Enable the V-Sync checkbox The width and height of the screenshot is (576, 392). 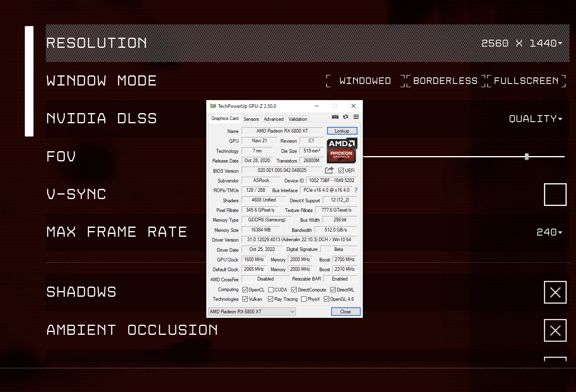pos(555,195)
